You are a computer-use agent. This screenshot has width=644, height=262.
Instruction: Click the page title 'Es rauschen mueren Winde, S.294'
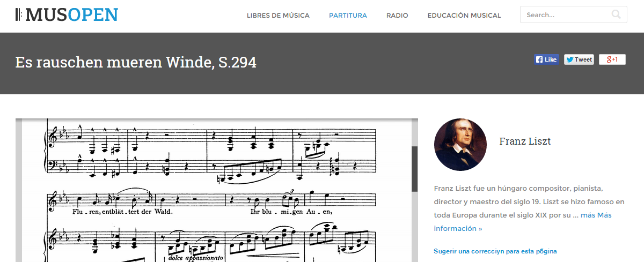click(136, 62)
